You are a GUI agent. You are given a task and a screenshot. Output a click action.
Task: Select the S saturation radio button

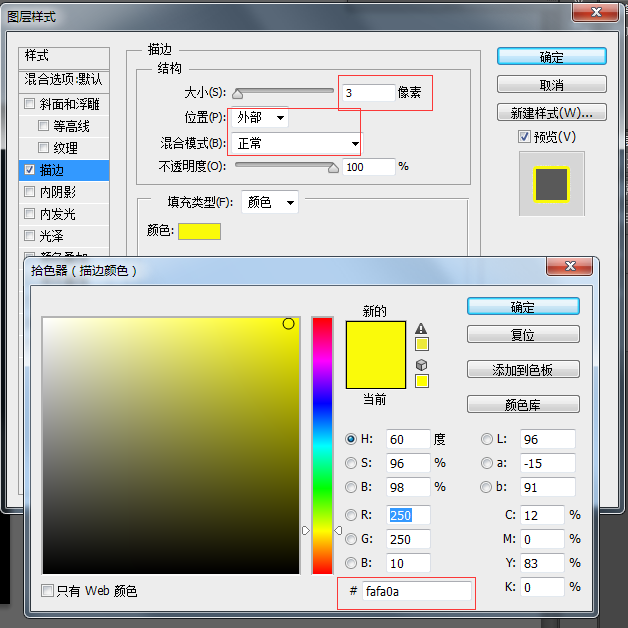pyautogui.click(x=351, y=463)
